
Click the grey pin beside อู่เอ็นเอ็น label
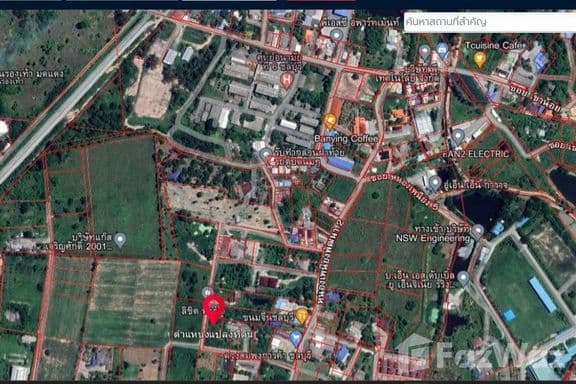point(435,183)
